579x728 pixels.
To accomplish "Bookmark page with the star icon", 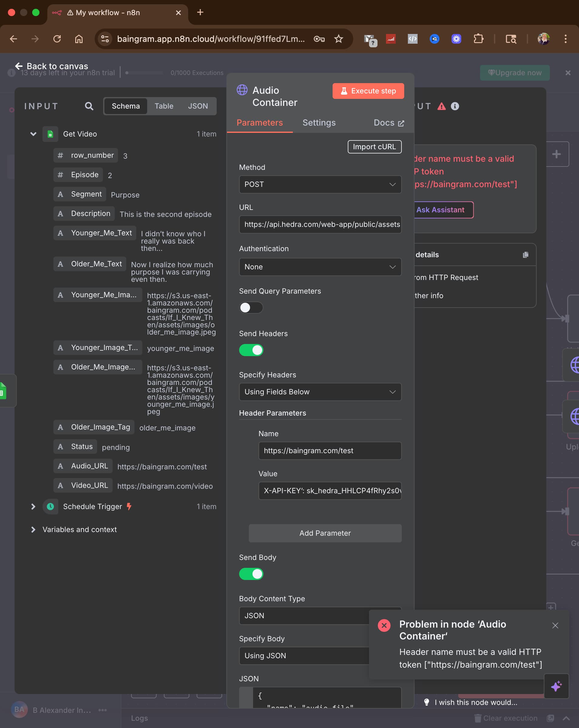I will click(338, 39).
